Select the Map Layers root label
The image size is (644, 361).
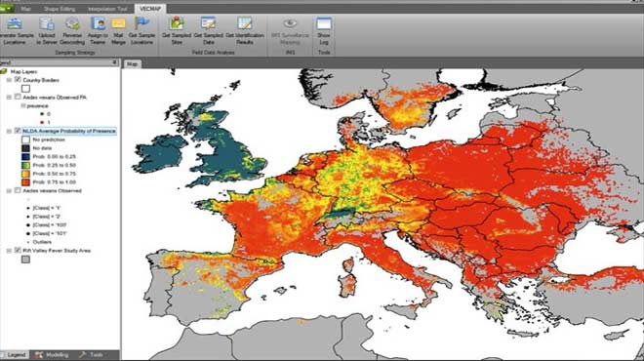[x=23, y=71]
